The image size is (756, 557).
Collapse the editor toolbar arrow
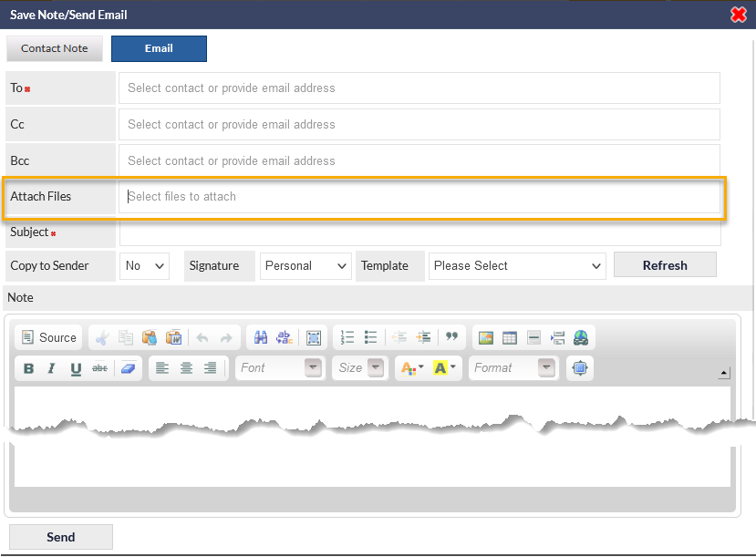(x=724, y=373)
